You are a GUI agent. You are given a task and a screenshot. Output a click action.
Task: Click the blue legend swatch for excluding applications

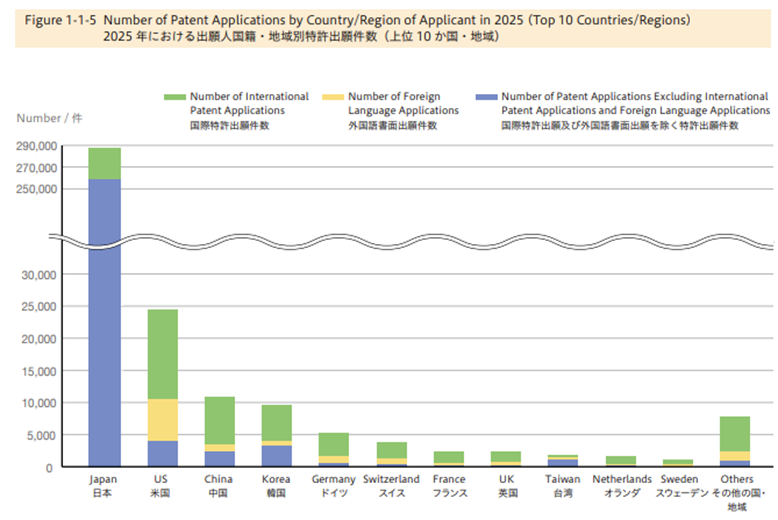tap(492, 97)
